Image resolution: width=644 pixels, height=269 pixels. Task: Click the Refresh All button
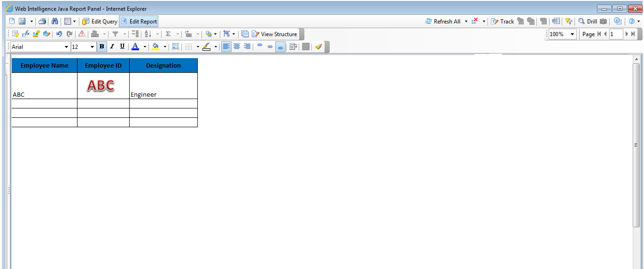pyautogui.click(x=442, y=22)
